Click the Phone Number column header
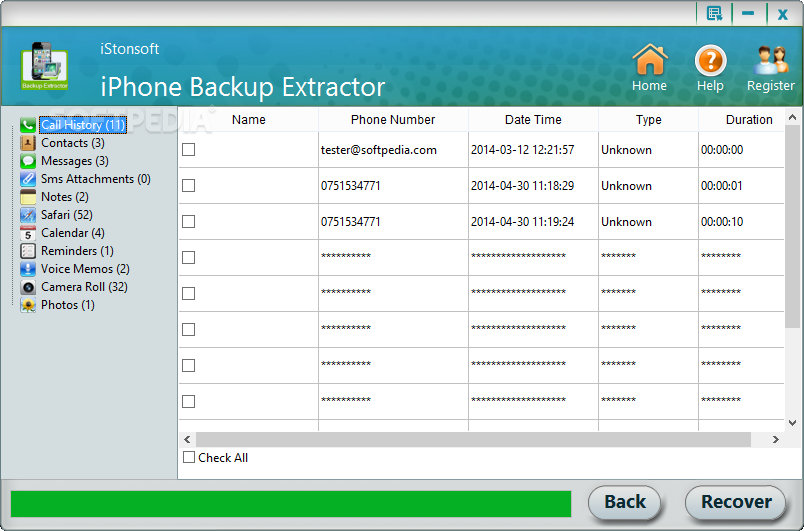The image size is (804, 531). click(x=393, y=119)
